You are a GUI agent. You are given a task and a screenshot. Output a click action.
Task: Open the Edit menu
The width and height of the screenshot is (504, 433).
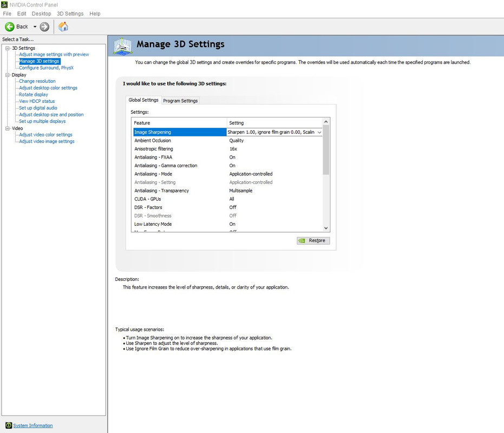[22, 14]
